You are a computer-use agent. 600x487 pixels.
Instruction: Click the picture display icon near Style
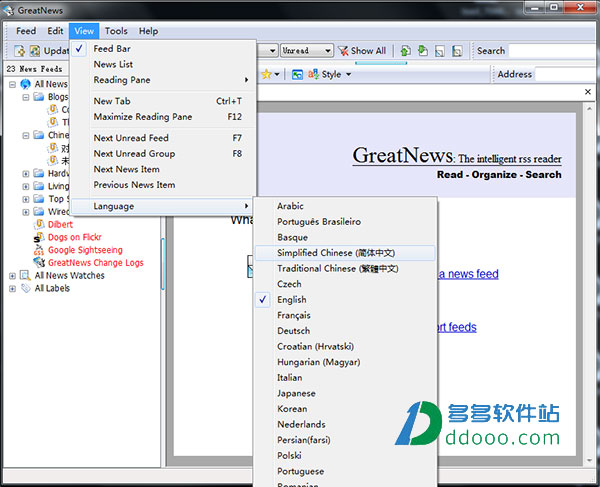pos(297,75)
